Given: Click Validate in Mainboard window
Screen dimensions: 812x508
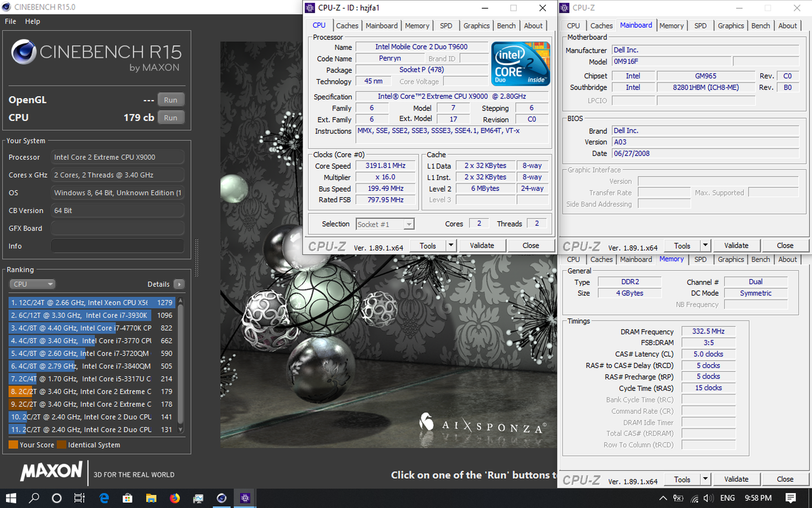Looking at the screenshot, I should (736, 246).
